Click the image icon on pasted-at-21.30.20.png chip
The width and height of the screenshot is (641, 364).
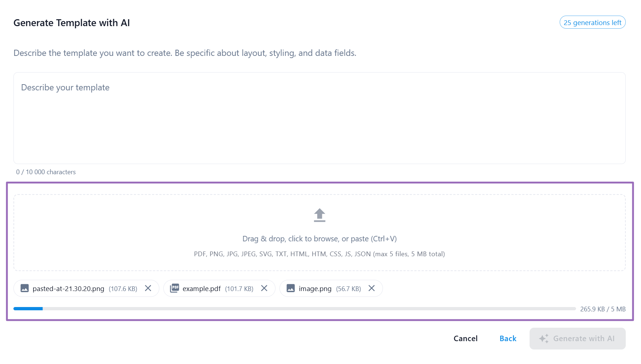pos(25,289)
